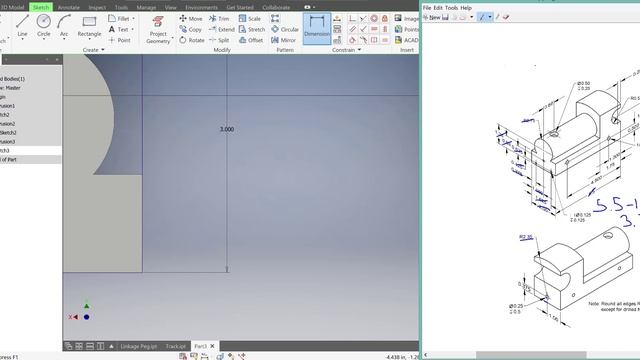Viewport: 640px width, 360px height.
Task: Click the Insert Points tool
Action: point(406,29)
